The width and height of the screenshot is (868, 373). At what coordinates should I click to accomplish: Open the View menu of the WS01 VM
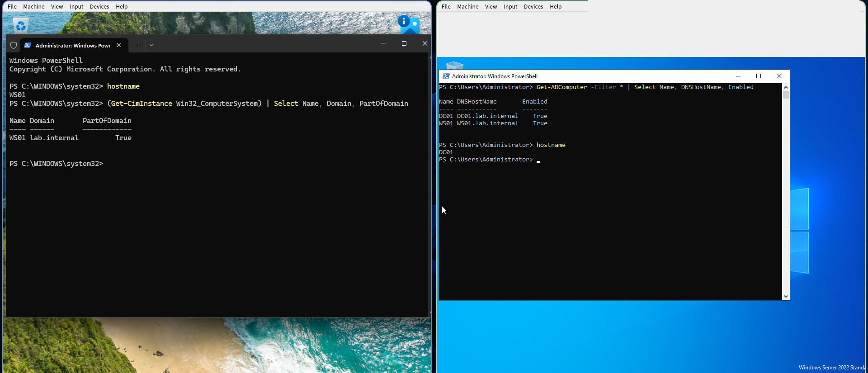coord(57,7)
